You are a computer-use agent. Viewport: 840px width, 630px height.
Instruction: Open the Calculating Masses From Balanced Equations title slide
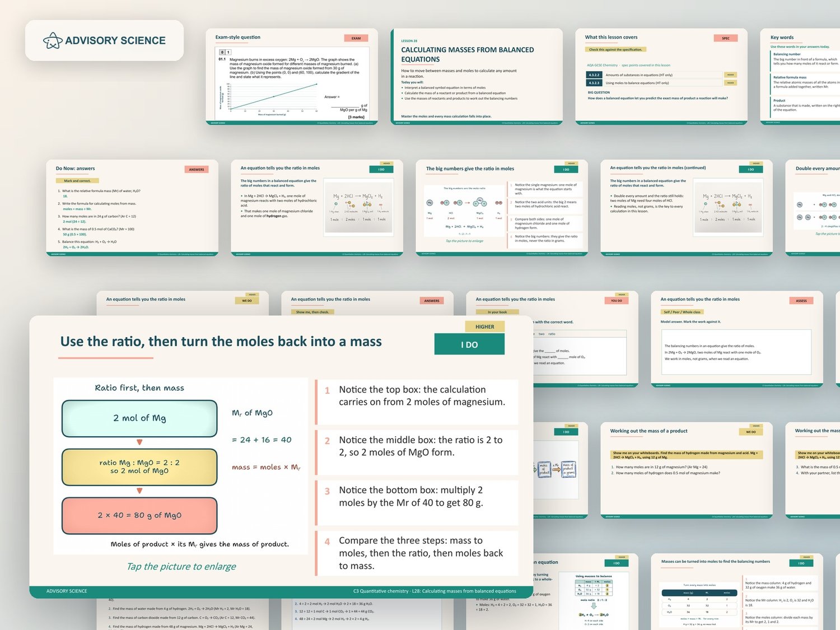477,76
